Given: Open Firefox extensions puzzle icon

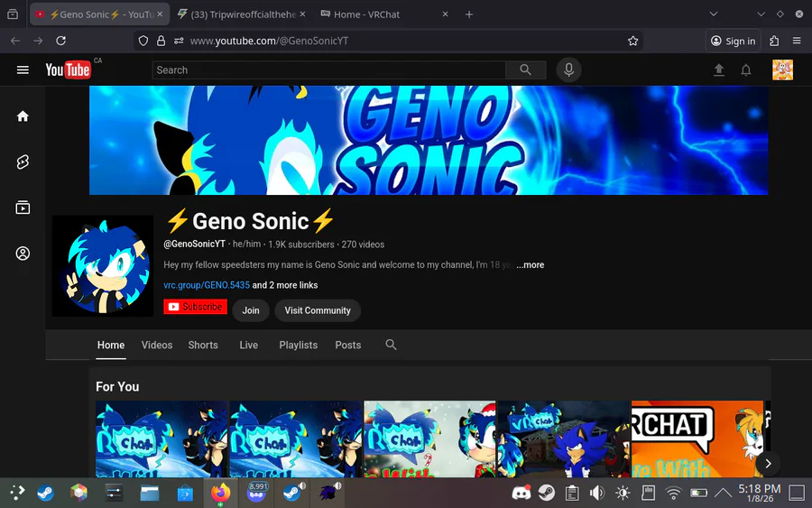Looking at the screenshot, I should point(774,41).
